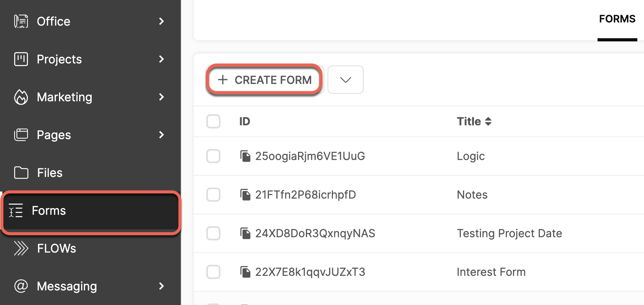Click the Marketing flame icon

21,97
